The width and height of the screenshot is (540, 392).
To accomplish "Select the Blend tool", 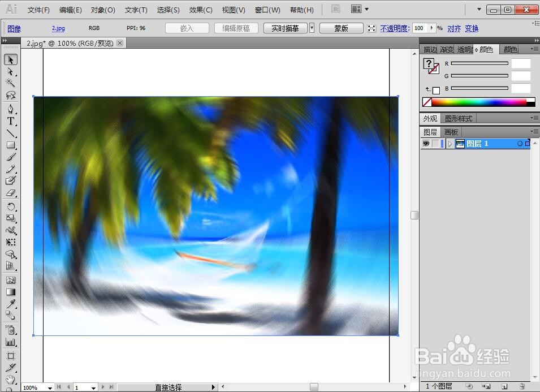I will click(x=11, y=315).
